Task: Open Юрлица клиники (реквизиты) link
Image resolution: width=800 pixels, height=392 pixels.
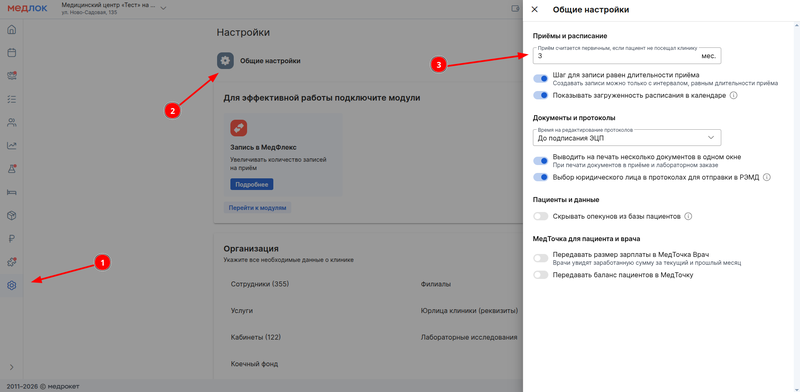Action: pos(469,310)
